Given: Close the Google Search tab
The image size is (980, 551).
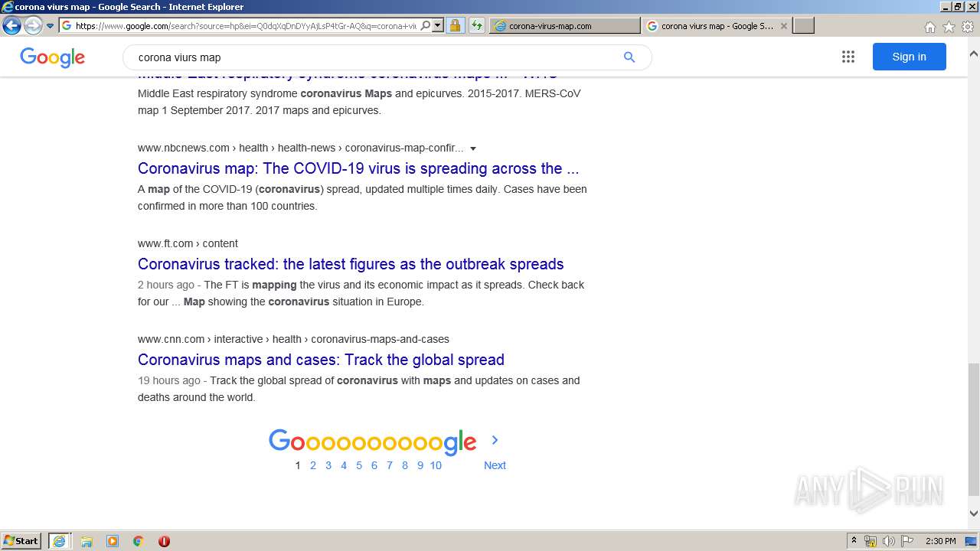Looking at the screenshot, I should (x=783, y=25).
